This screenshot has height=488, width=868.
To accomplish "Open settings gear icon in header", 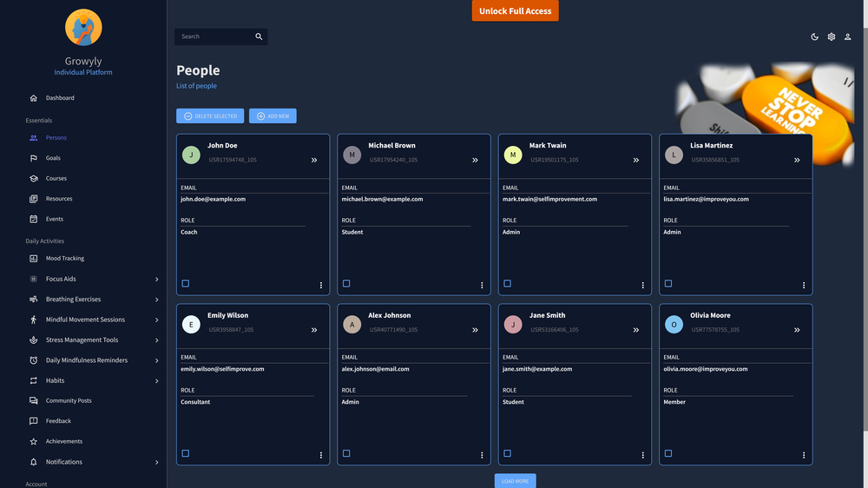I will [x=831, y=36].
